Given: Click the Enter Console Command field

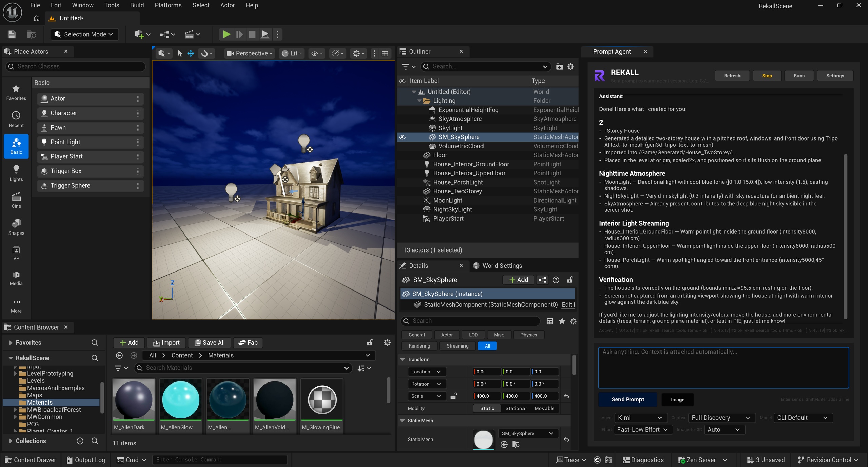Looking at the screenshot, I should (x=220, y=460).
